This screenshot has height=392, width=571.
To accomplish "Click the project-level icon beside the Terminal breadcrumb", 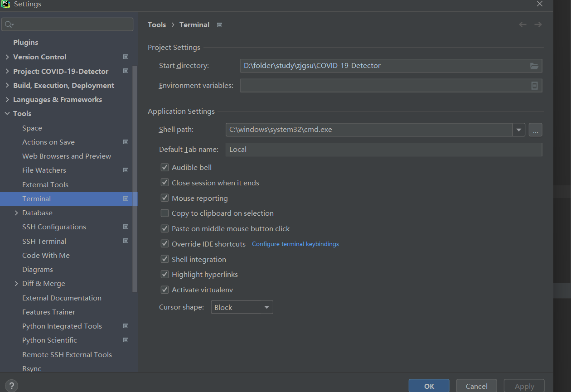I will pyautogui.click(x=220, y=25).
